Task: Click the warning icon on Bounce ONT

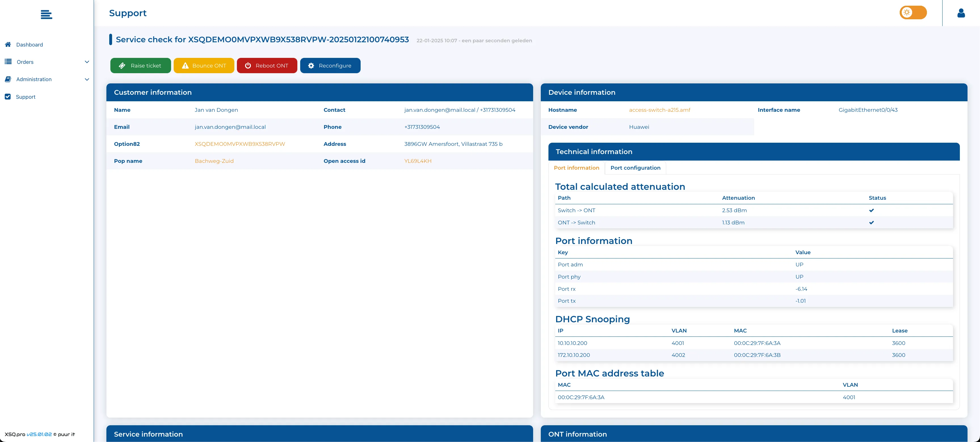Action: (185, 66)
